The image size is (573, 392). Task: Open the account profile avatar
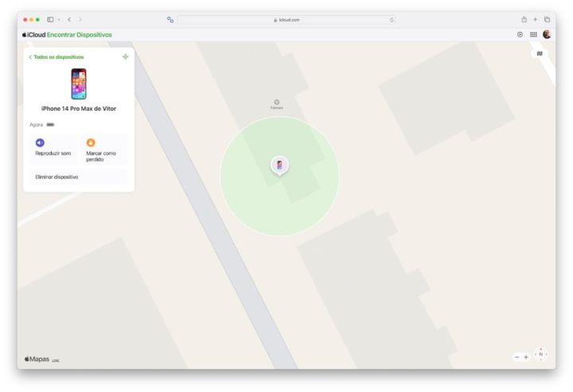(547, 35)
